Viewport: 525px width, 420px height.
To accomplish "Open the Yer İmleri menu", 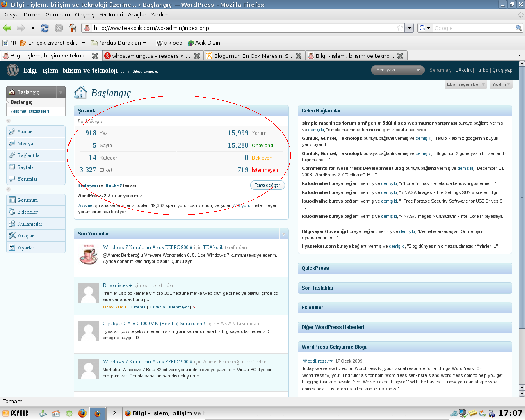I will tap(111, 14).
